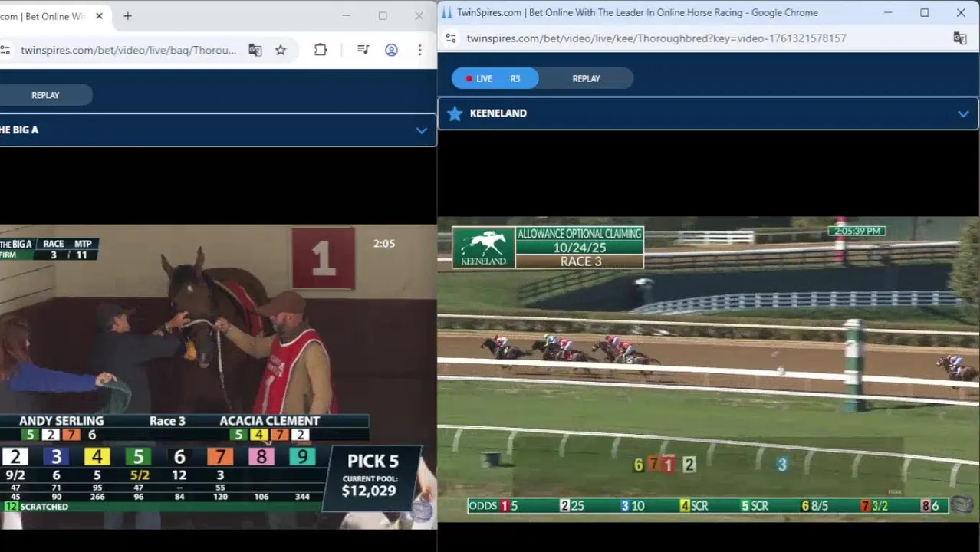Click The Big A live video feed
The height and width of the screenshot is (552, 980).
point(218,377)
